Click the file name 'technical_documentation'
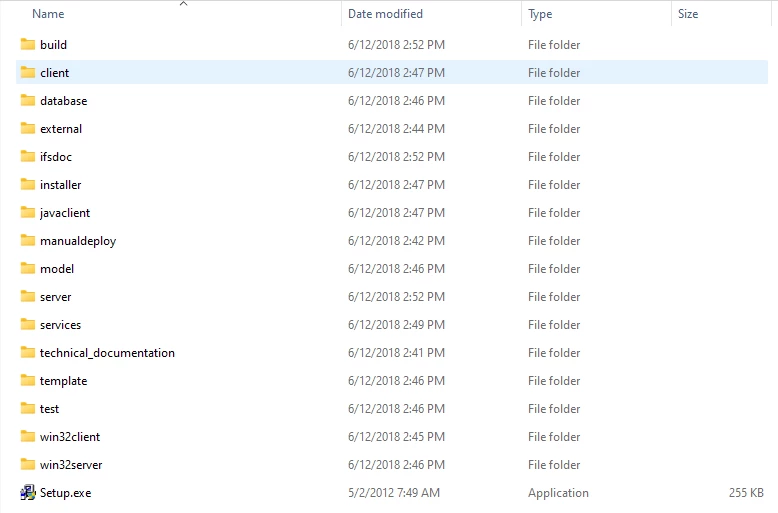This screenshot has height=513, width=778. [107, 353]
